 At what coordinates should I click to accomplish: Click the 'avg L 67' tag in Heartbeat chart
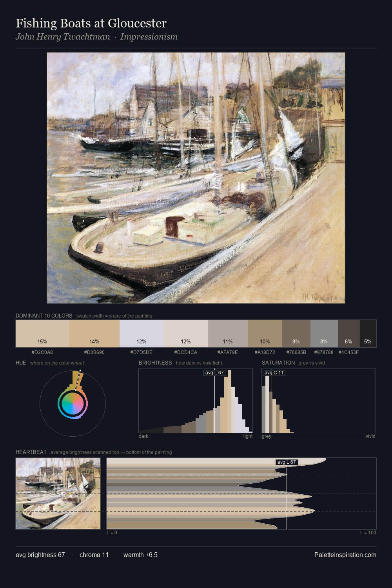pyautogui.click(x=287, y=462)
